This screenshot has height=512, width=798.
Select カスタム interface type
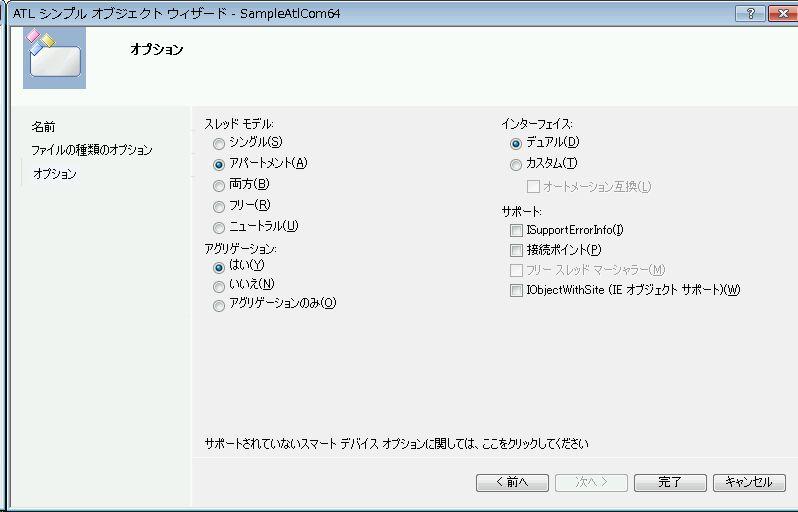pos(516,164)
